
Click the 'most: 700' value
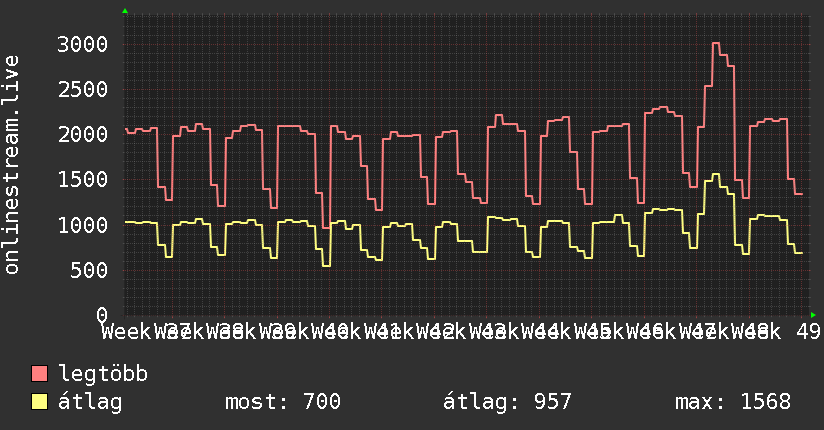[283, 402]
